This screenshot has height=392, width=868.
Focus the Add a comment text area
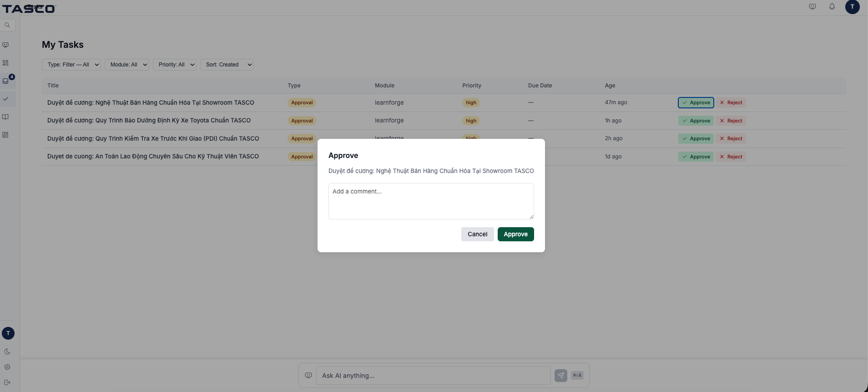tap(431, 201)
